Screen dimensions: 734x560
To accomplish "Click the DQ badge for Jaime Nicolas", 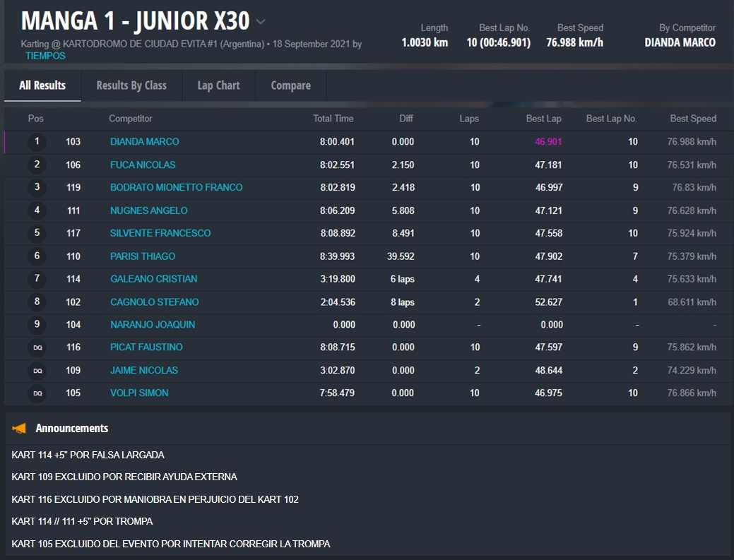I will coord(37,371).
